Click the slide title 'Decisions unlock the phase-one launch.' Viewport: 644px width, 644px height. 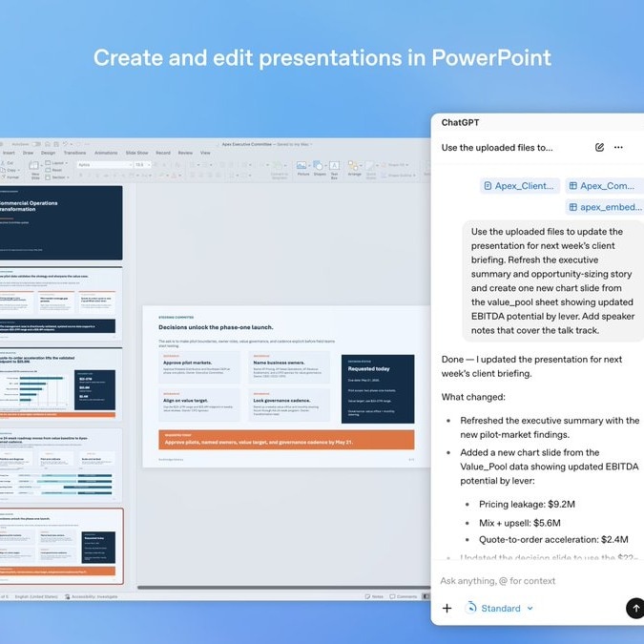tap(216, 327)
